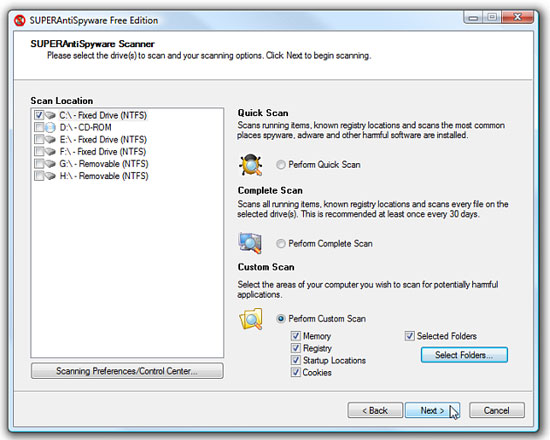
Task: Select the 'D:\ - CD-ROM' label
Action: [x=85, y=127]
